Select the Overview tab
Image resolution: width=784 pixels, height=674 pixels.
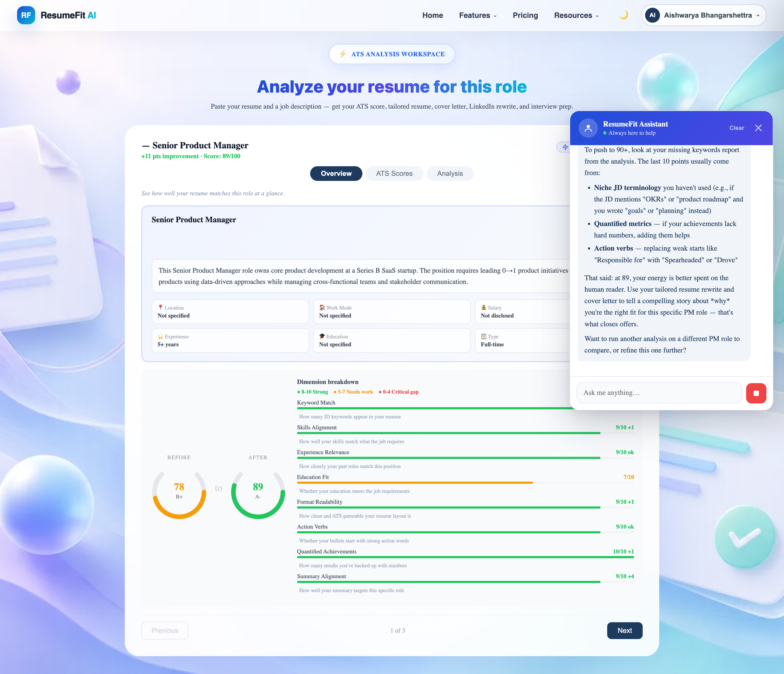(x=336, y=173)
